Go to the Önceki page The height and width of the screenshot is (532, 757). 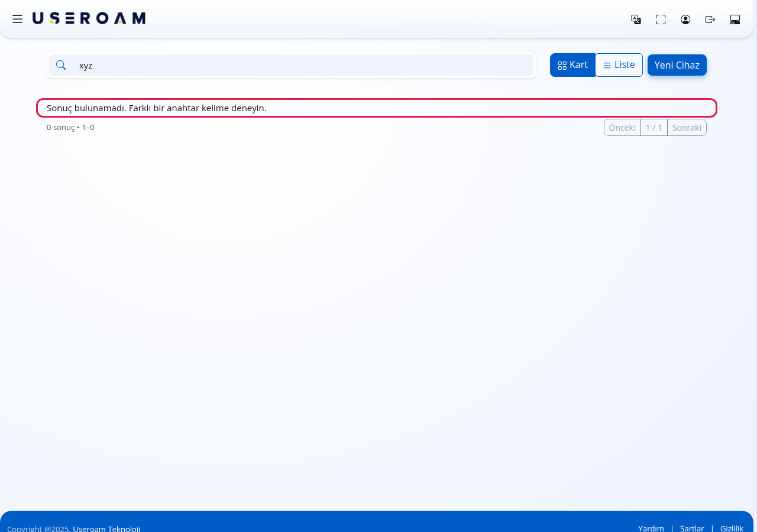pyautogui.click(x=622, y=128)
